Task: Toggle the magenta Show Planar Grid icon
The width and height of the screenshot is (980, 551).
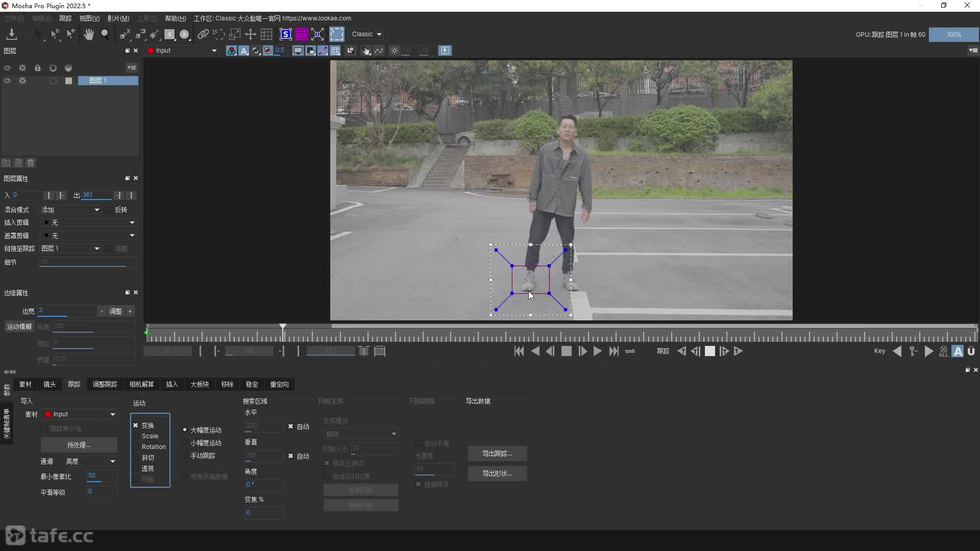Action: [302, 34]
